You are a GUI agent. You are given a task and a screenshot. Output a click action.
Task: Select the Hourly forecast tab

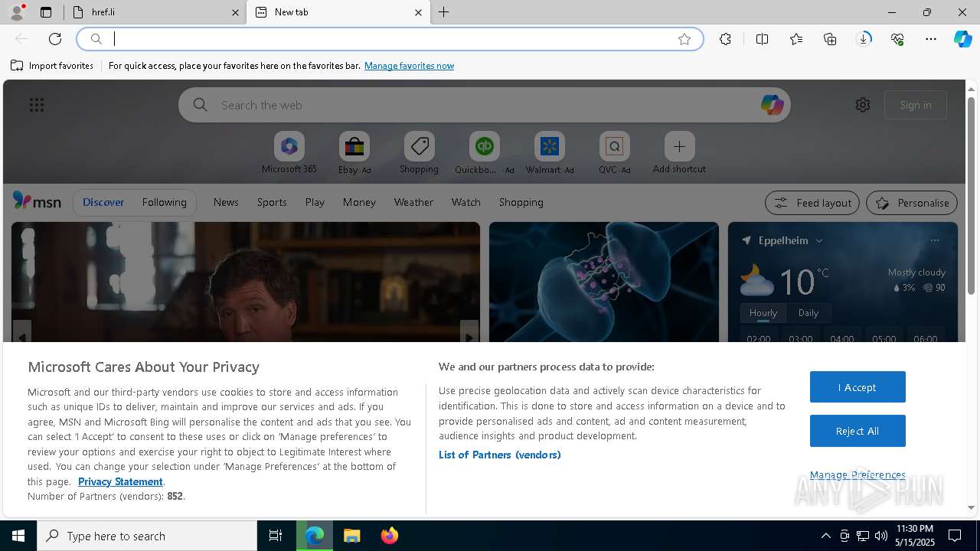coord(763,313)
